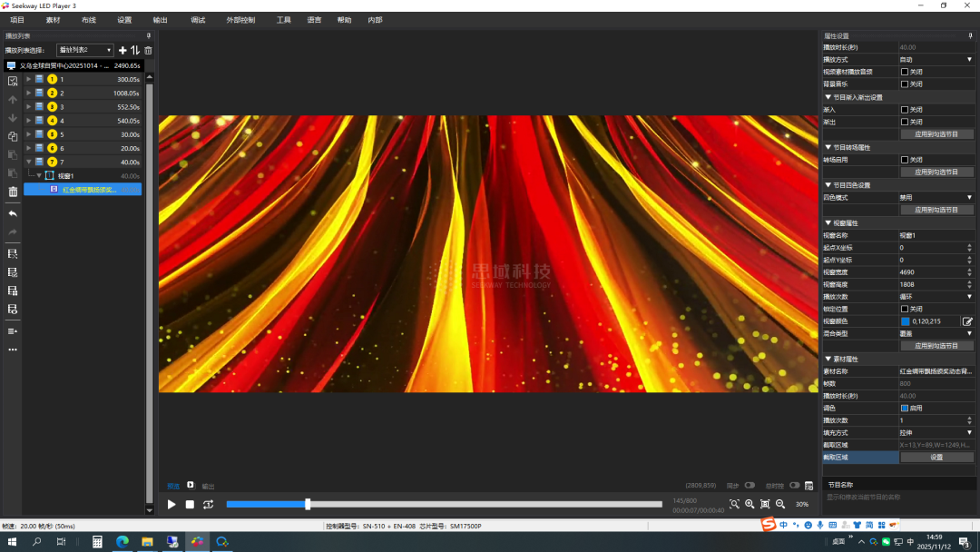Viewport: 980px width, 552px height.
Task: Enable the 背景音乐 checkbox
Action: click(905, 84)
